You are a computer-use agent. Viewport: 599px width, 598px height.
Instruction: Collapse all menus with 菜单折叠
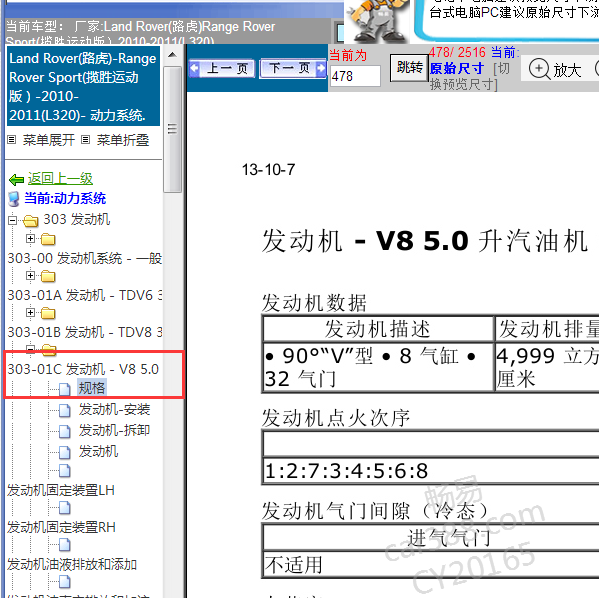123,140
